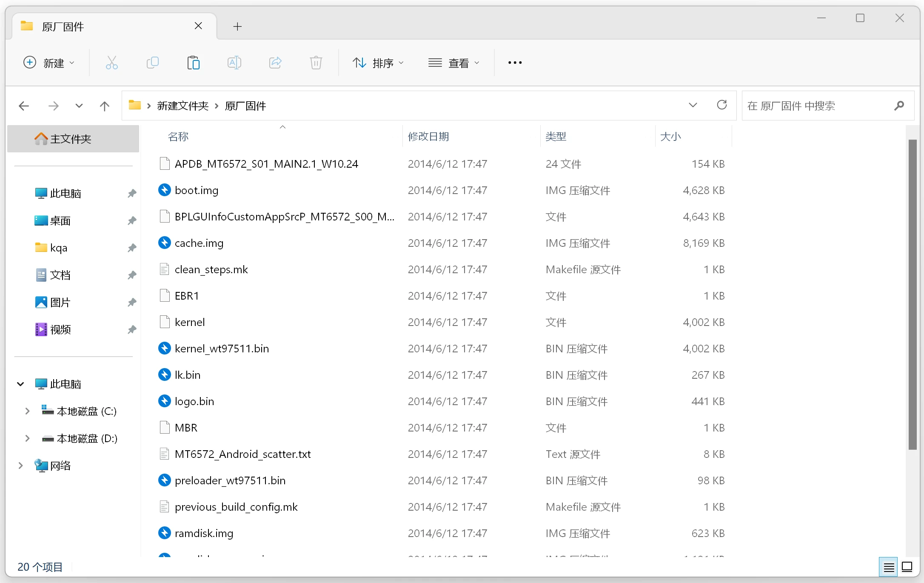Click the Rename icon in toolbar

pos(234,63)
